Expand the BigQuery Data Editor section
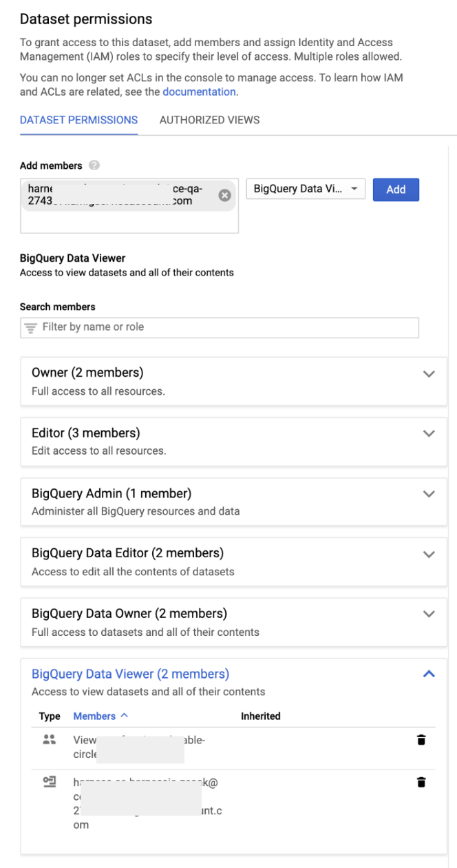The image size is (457, 868). click(x=429, y=554)
